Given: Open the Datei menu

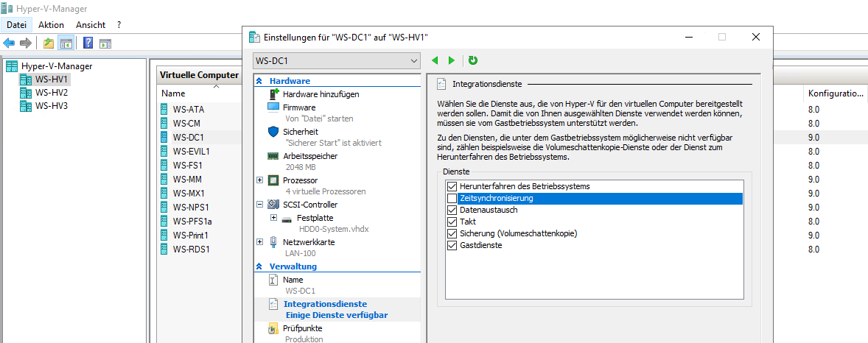Looking at the screenshot, I should click(17, 25).
